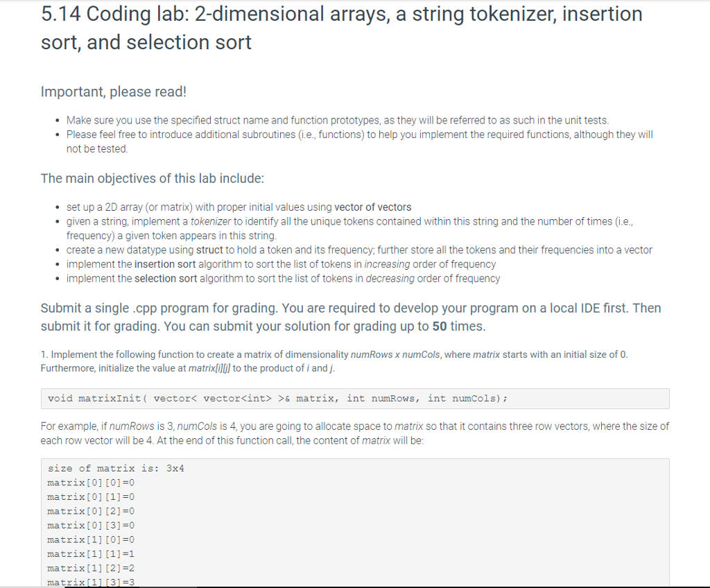
Task: Click the bold number 50 in submission note
Action: click(439, 327)
